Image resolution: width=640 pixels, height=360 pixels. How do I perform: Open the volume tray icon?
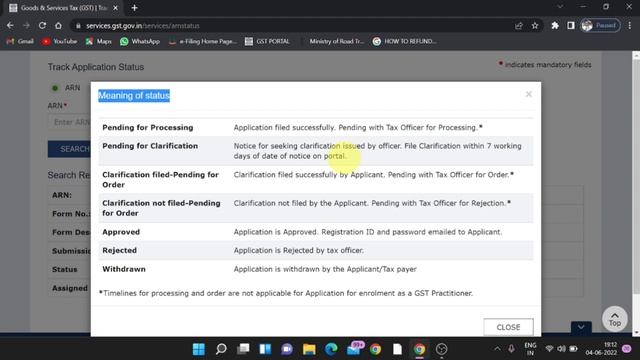pos(561,349)
